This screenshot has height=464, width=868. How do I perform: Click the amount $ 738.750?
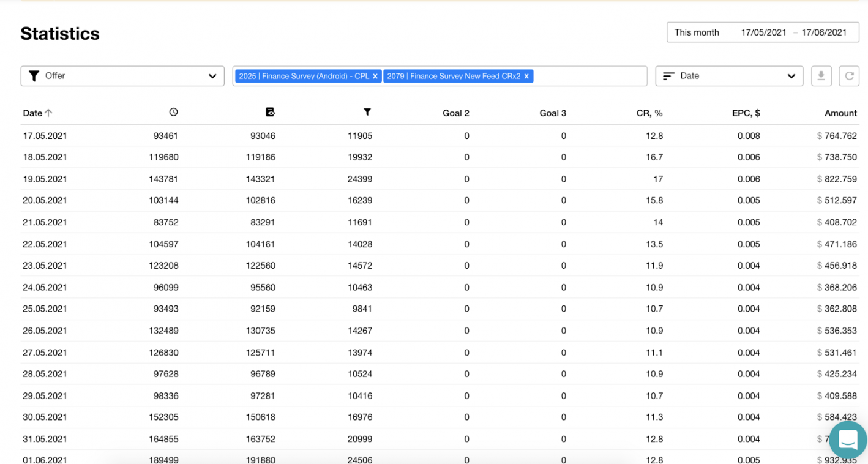tap(837, 157)
